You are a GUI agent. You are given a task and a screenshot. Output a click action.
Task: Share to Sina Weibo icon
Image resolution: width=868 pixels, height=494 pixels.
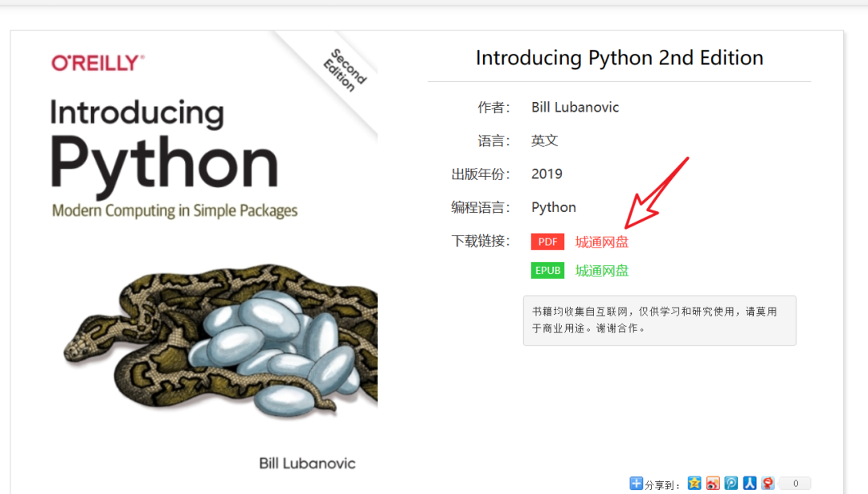713,483
